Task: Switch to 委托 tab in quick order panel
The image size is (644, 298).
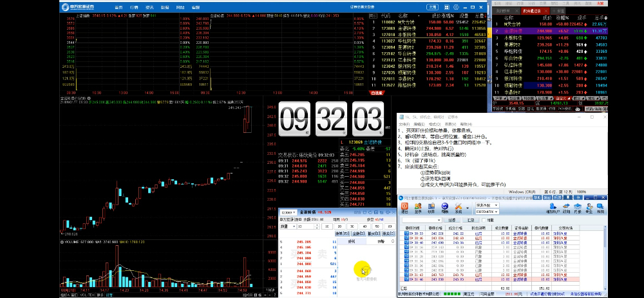Action: coord(352,241)
